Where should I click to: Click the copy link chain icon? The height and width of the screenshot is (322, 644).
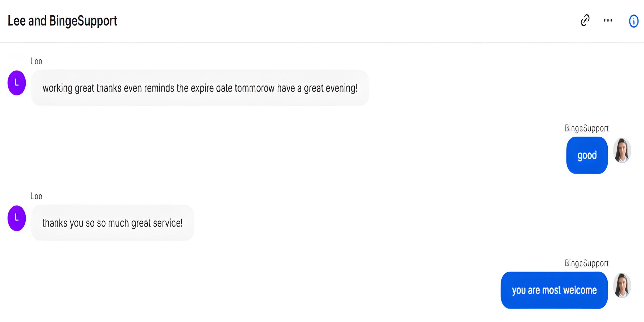[x=585, y=20]
